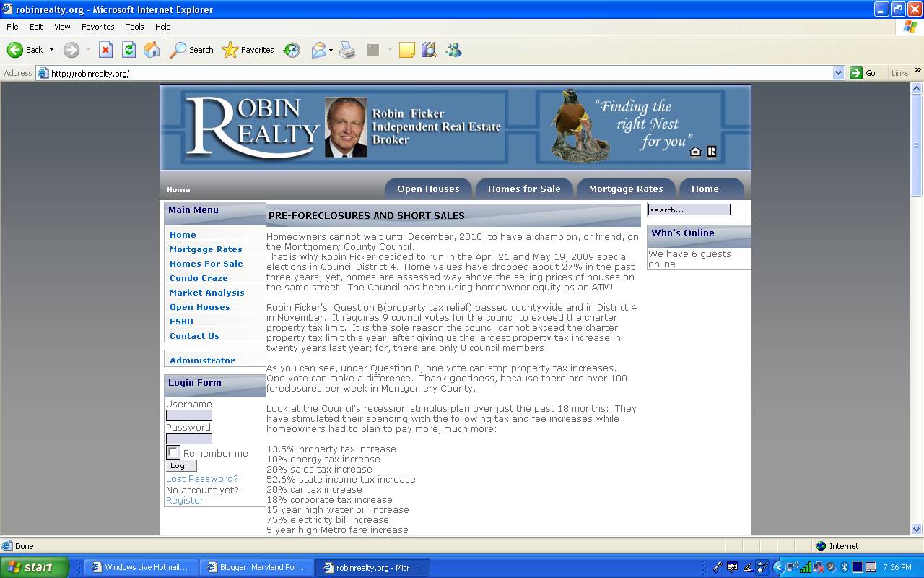
Task: Click the Robin Ficker portrait photo
Action: point(346,127)
